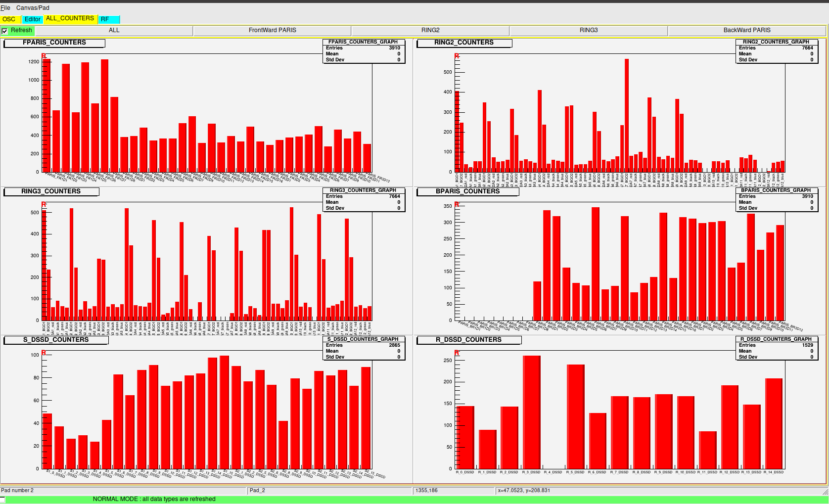Click the red R marker in S_DSSD_COUNTERS plot
This screenshot has height=504, width=829.
(44, 353)
